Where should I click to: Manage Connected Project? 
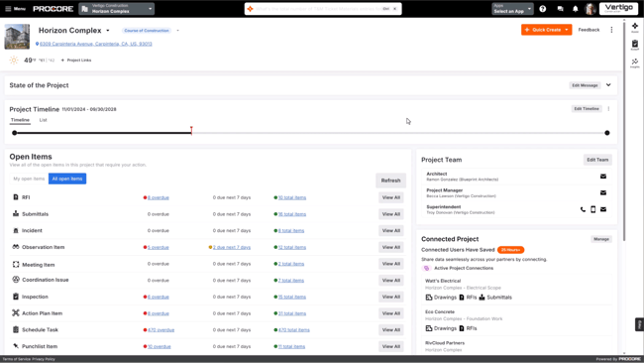600,239
